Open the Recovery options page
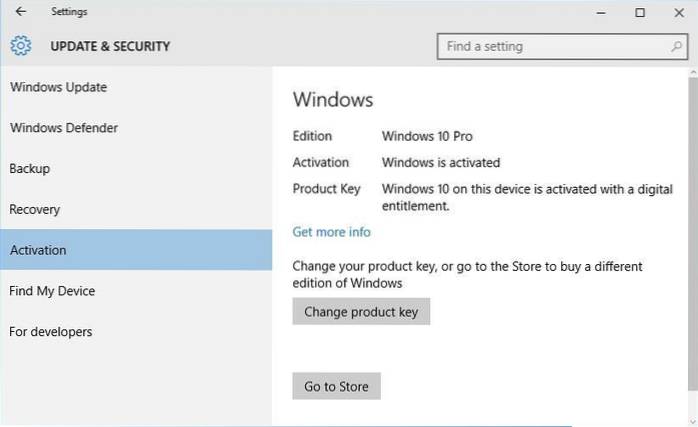Screen dimensions: 698x427 35,210
